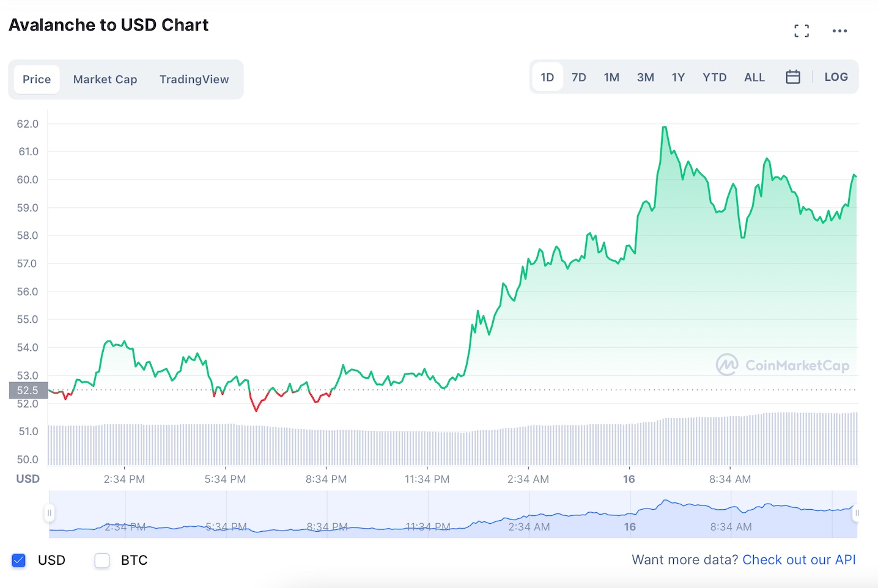Show ALL time price history
This screenshot has height=588, width=878.
coord(754,78)
